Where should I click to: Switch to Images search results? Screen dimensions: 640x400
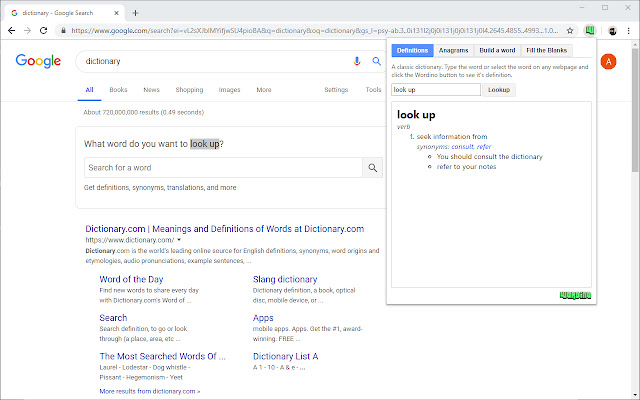click(x=229, y=90)
